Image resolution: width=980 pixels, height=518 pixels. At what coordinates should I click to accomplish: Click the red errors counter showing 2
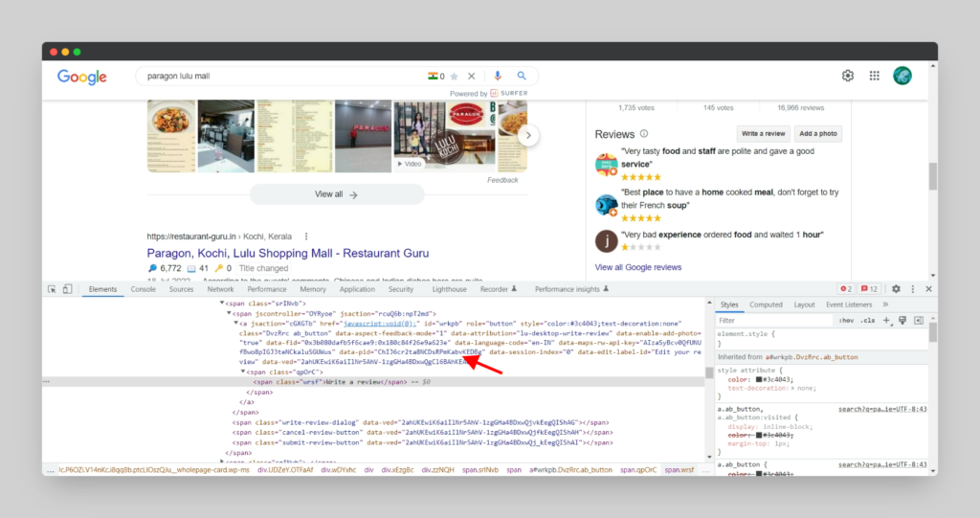coord(846,289)
